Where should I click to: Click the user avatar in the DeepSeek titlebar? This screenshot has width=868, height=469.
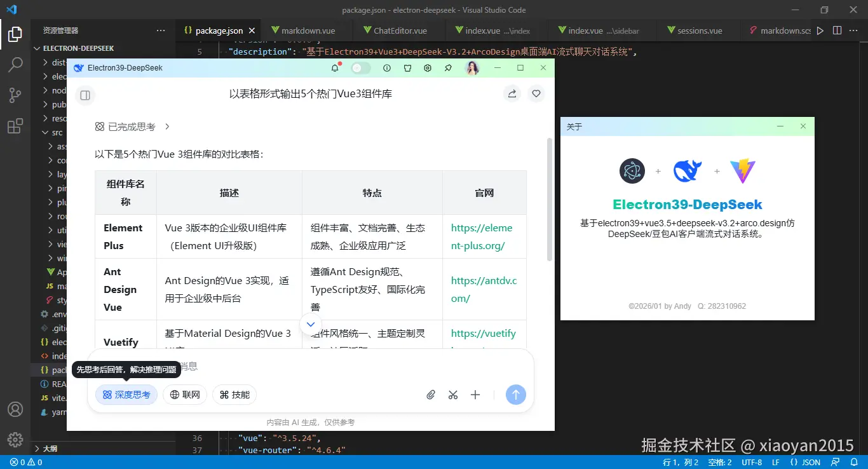[x=472, y=68]
